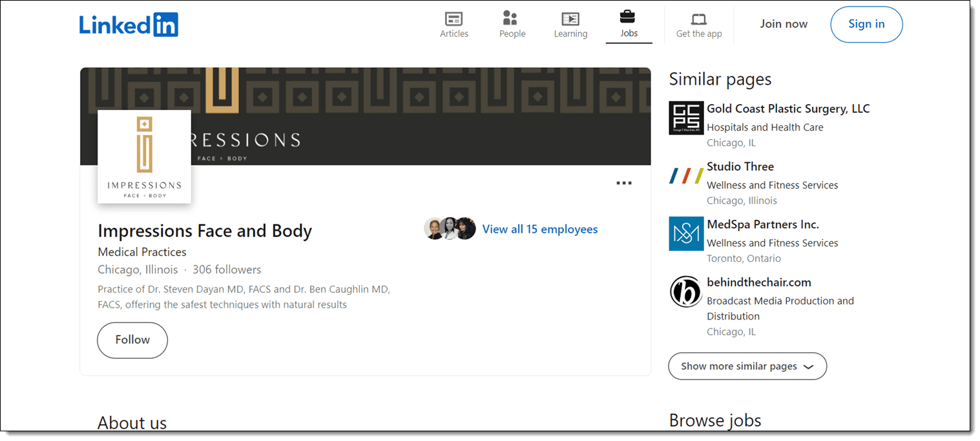Click the employee avatar photos
Image resolution: width=980 pixels, height=441 pixels.
click(x=450, y=229)
